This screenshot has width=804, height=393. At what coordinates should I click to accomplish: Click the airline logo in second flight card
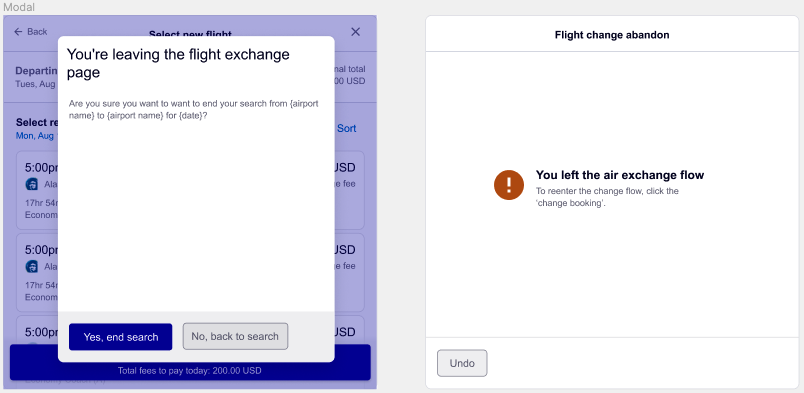coord(31,266)
